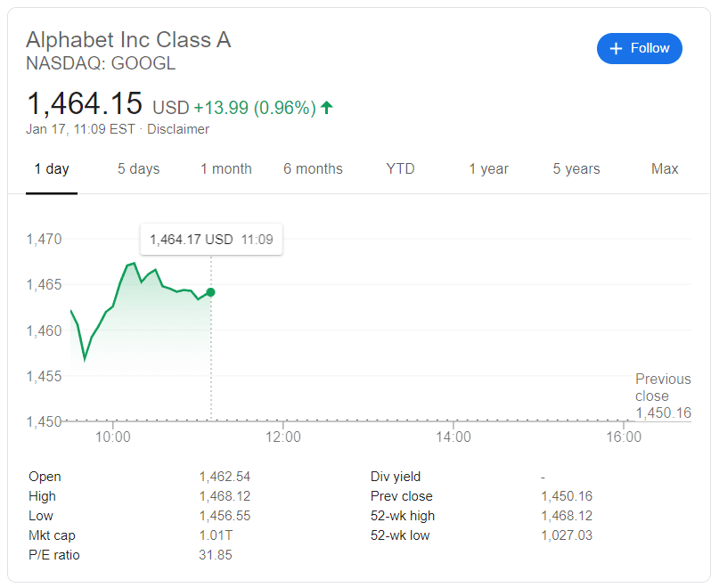Select the YTD tab
Screen dimensions: 719x588
pos(400,168)
